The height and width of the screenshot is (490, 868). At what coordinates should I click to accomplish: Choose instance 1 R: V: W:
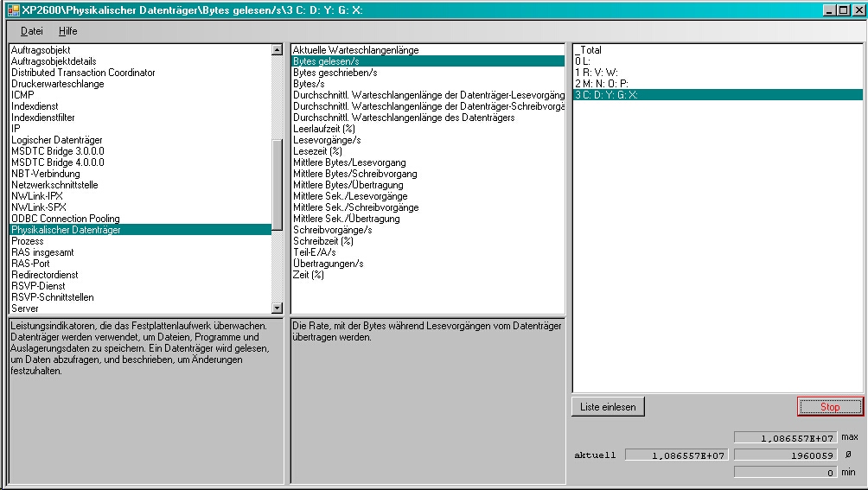click(596, 73)
